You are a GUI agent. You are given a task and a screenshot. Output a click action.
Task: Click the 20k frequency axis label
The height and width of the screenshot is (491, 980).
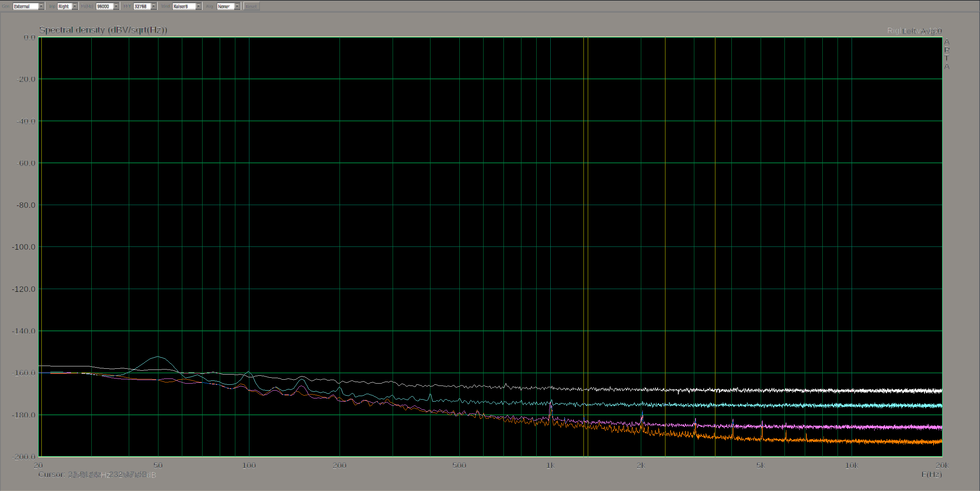coord(942,465)
